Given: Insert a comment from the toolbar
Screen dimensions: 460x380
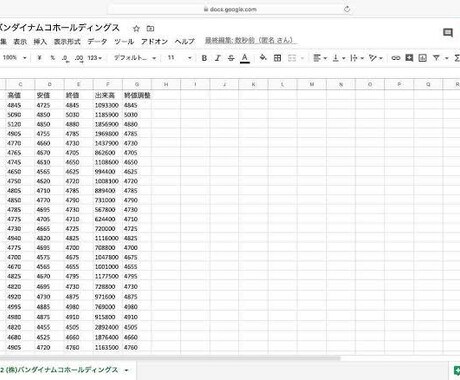Looking at the screenshot, I should coord(409,58).
